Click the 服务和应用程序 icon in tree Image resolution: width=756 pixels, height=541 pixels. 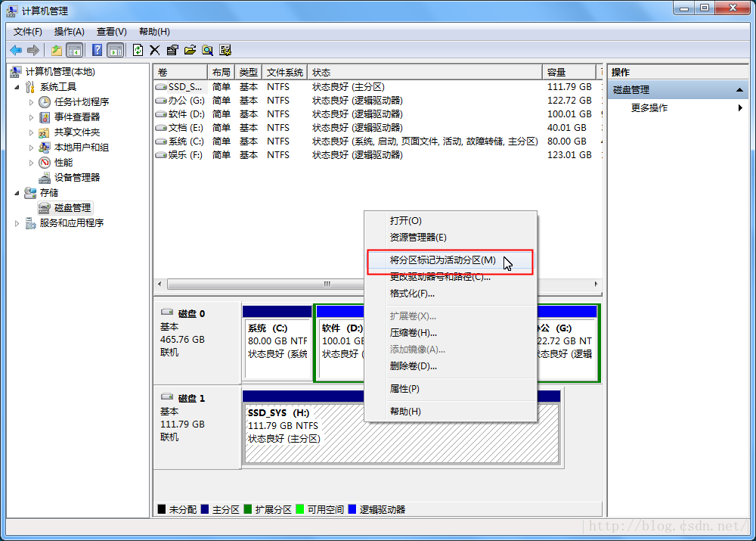[x=30, y=223]
